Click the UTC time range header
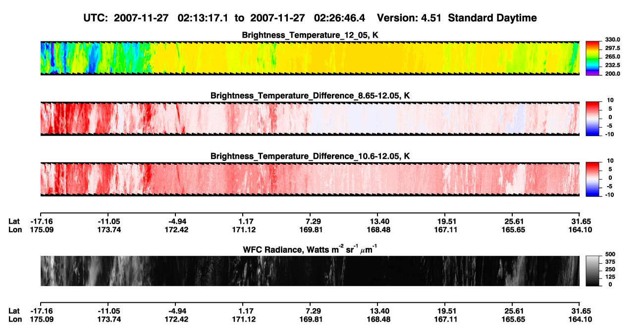The image size is (644, 330). [311, 18]
